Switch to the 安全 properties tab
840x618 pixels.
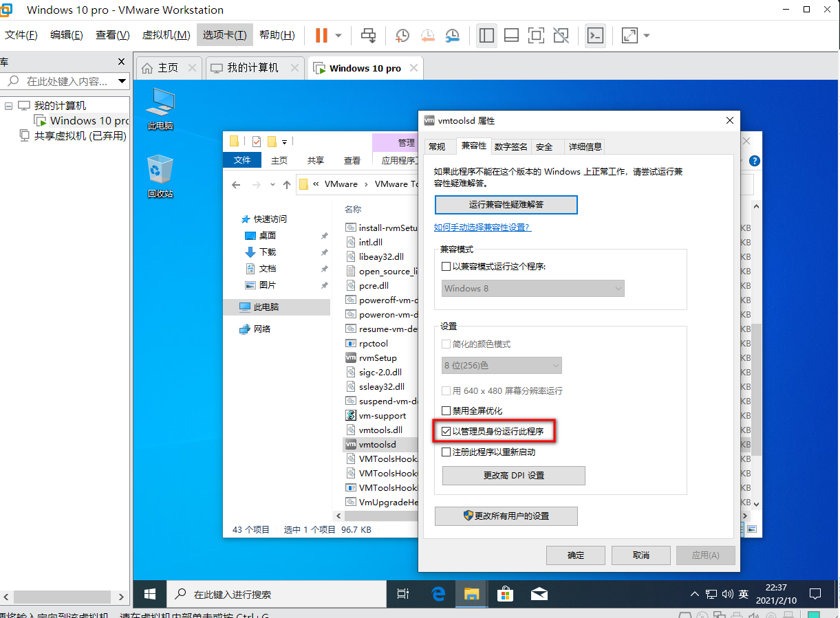(x=544, y=146)
